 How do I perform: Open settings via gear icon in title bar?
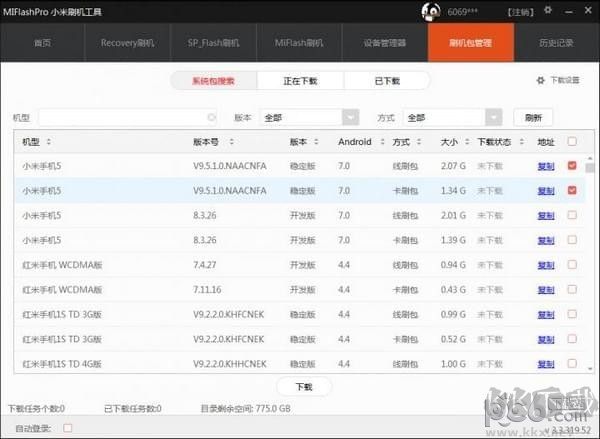(x=546, y=10)
